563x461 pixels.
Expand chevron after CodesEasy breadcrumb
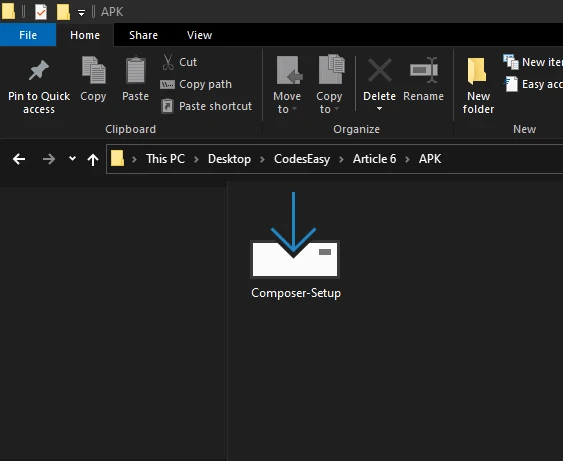(341, 159)
